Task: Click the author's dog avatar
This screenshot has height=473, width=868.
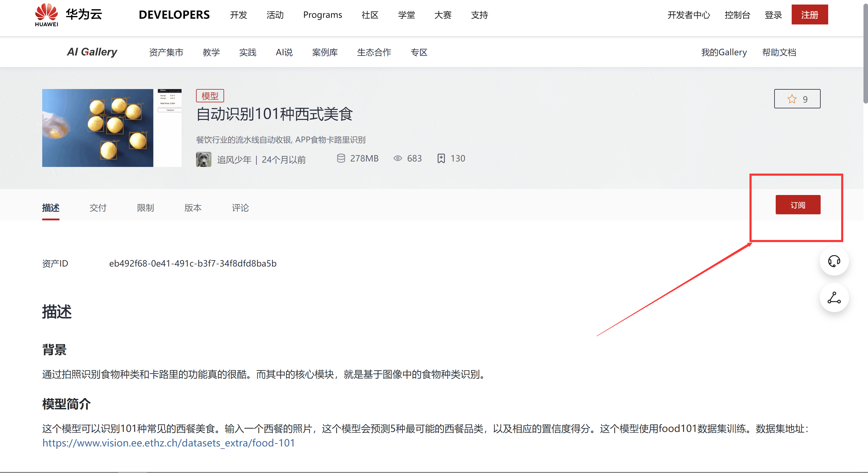Action: click(204, 159)
